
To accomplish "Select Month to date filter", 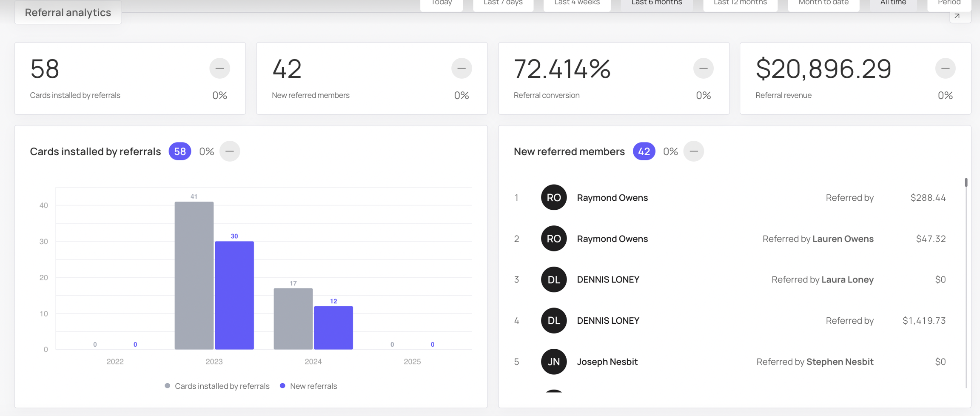I will click(823, 3).
